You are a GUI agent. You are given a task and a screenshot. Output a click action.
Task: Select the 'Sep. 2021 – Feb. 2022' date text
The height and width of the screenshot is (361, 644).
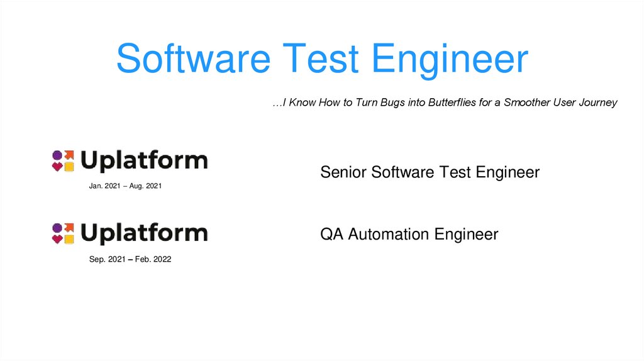point(130,258)
